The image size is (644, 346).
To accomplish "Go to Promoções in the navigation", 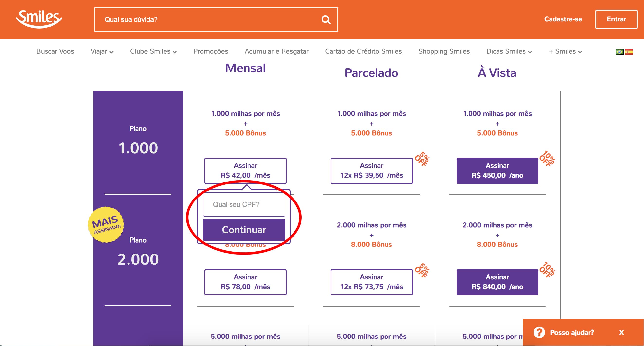I will pyautogui.click(x=211, y=51).
